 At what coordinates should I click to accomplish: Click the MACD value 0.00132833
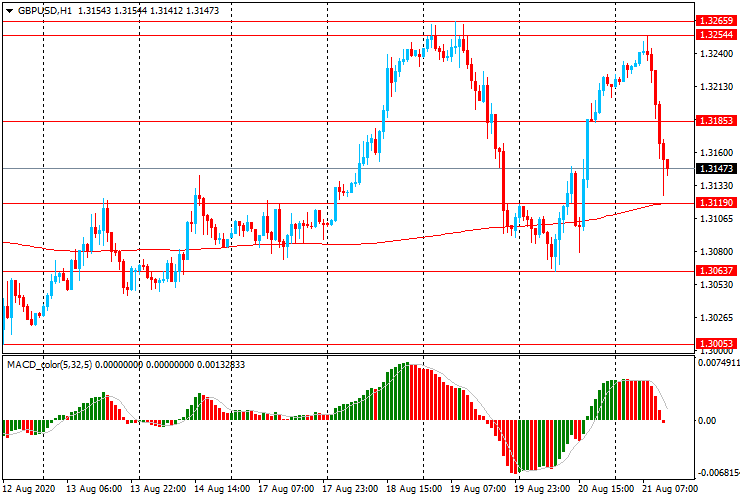(221, 365)
